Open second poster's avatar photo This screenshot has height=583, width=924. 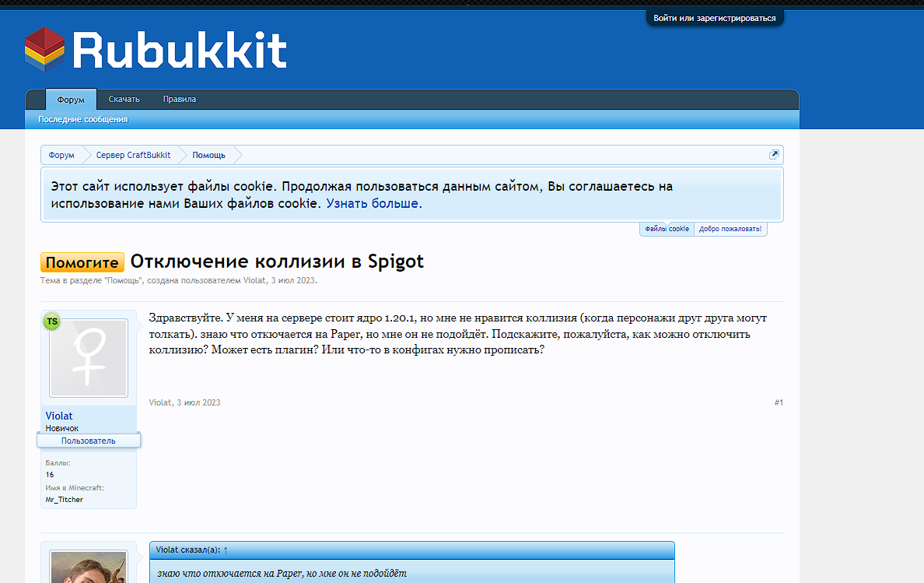89,567
